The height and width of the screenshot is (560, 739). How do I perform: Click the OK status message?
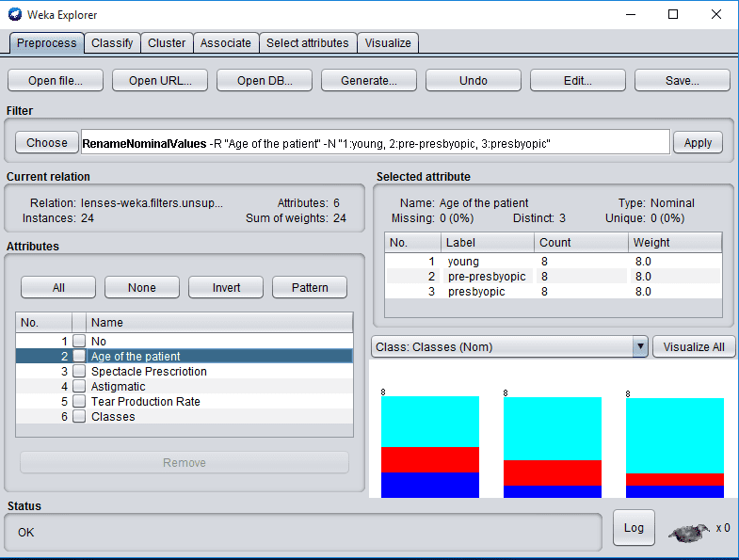tap(26, 532)
